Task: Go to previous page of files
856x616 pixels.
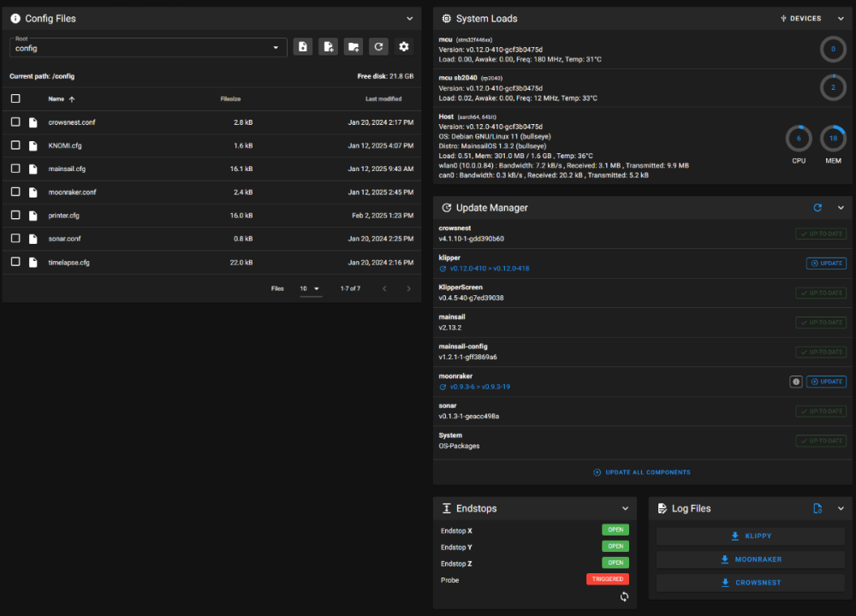Action: coord(384,288)
